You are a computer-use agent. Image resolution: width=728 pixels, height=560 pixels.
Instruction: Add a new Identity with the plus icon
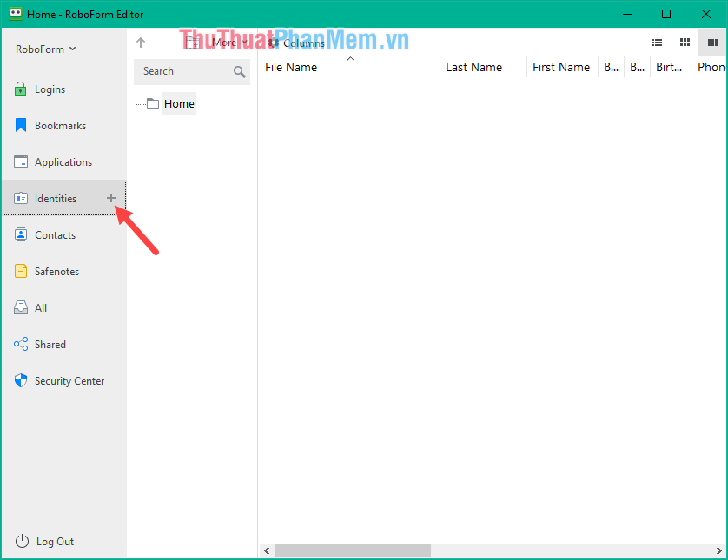tap(111, 198)
